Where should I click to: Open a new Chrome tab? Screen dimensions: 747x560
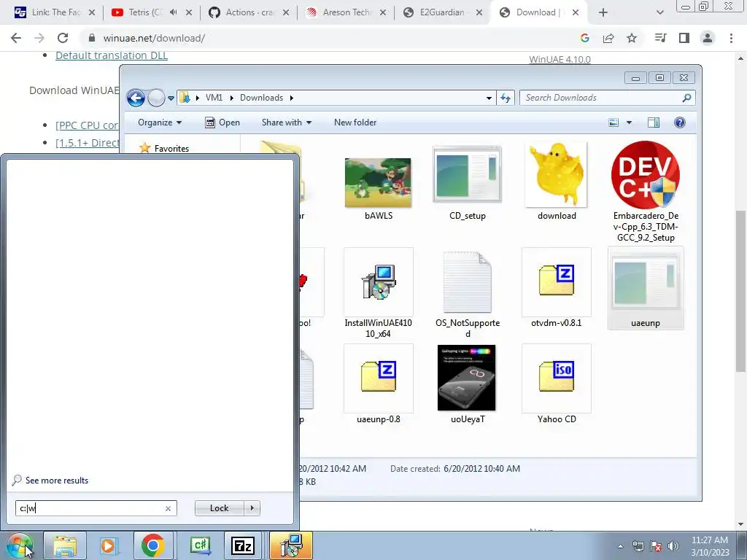pos(603,12)
